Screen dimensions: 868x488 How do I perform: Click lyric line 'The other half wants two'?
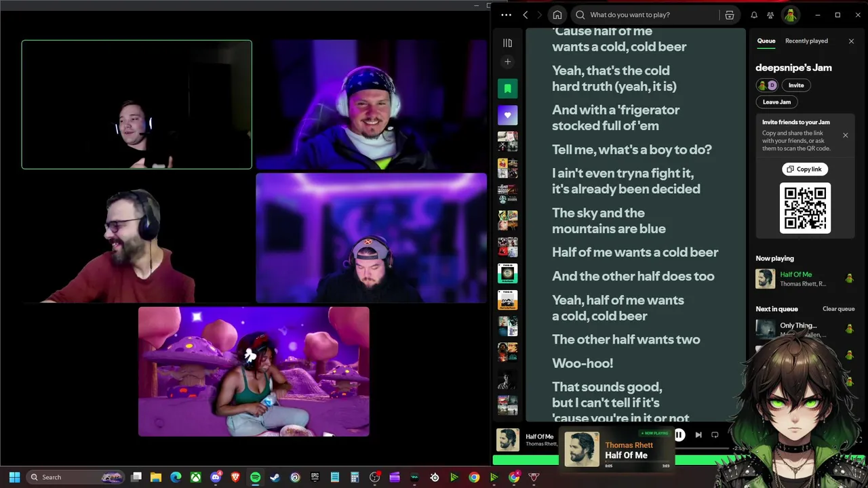click(626, 340)
